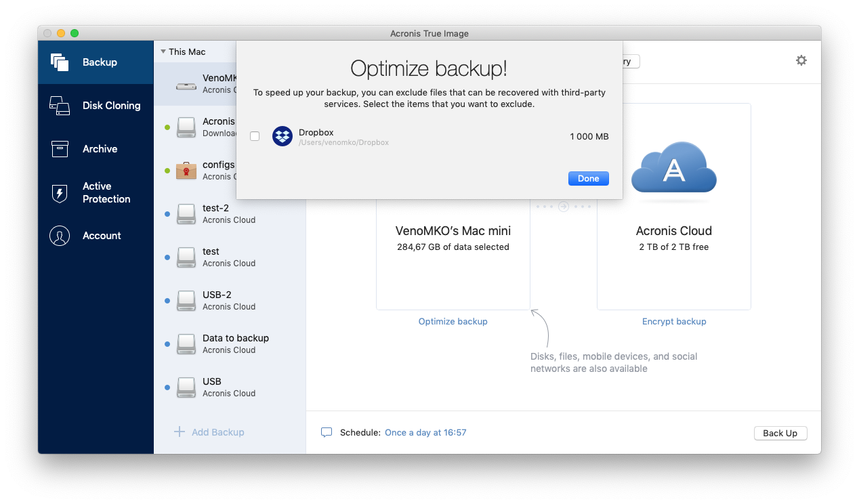Viewport: 859px width, 504px height.
Task: Open the Account profile icon
Action: coord(60,236)
